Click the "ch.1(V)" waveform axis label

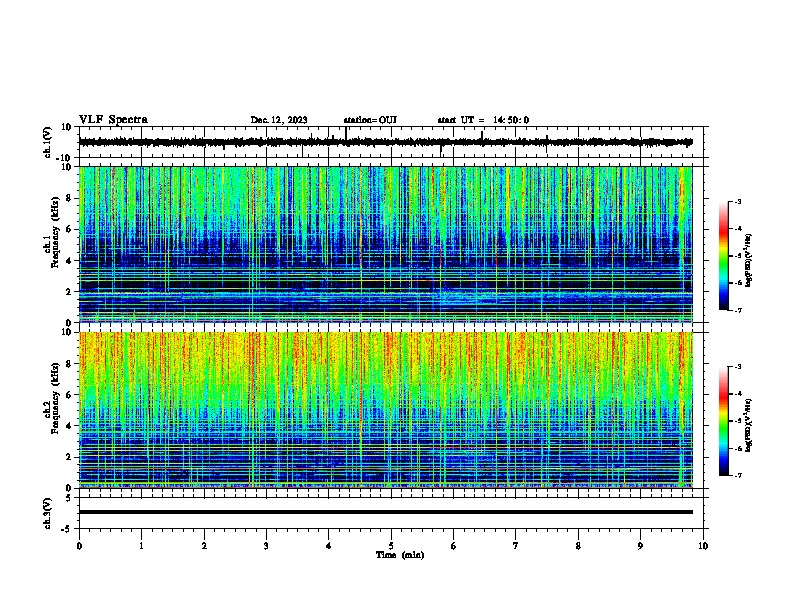[48, 142]
